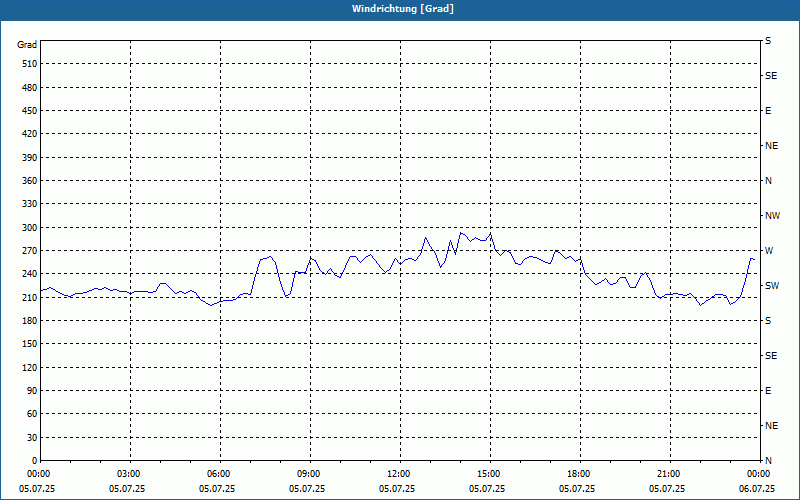Click the N compass label level with 0
The width and height of the screenshot is (800, 500).
pos(768,460)
